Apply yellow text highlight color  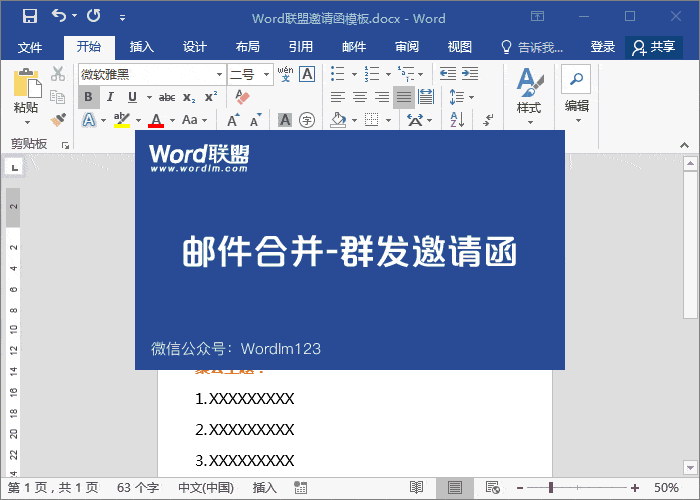pyautogui.click(x=121, y=120)
